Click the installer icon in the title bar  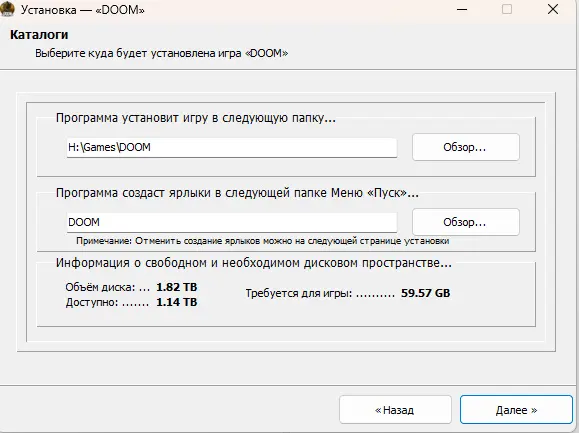(x=7, y=9)
